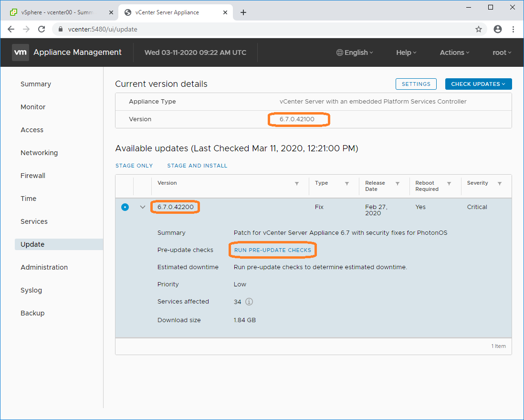
Task: Close the vCenter Server Appliance tab
Action: click(x=225, y=12)
